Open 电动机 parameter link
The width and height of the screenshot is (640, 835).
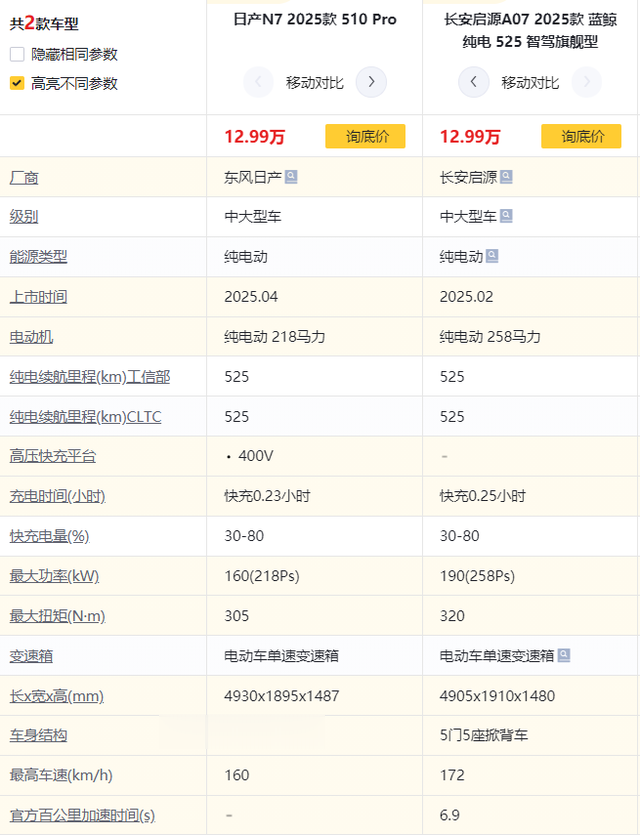point(31,337)
